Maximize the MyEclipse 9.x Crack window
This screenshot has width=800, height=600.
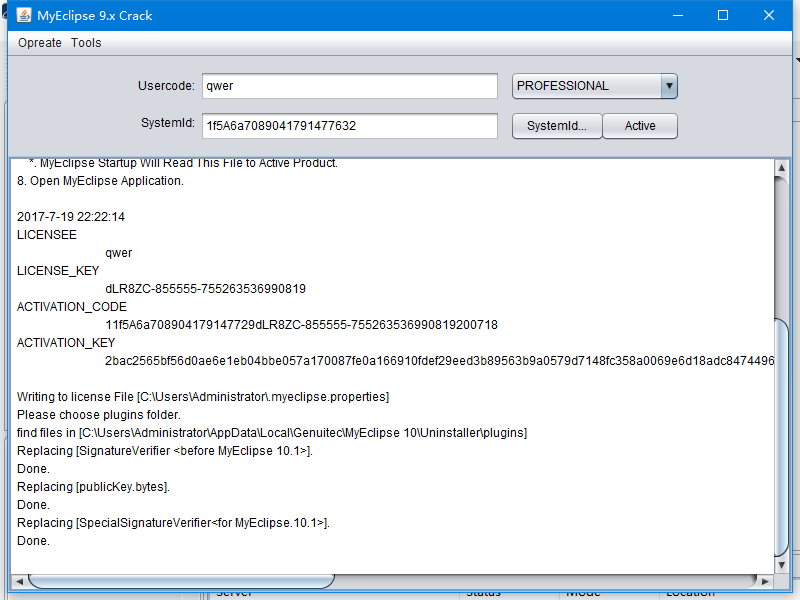pyautogui.click(x=723, y=15)
